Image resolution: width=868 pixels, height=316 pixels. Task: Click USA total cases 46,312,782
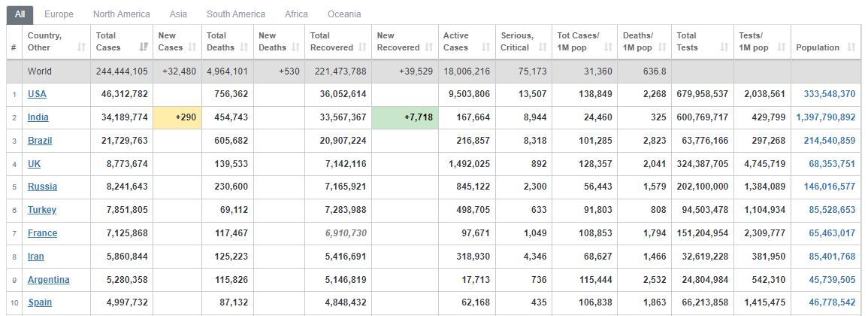click(125, 94)
